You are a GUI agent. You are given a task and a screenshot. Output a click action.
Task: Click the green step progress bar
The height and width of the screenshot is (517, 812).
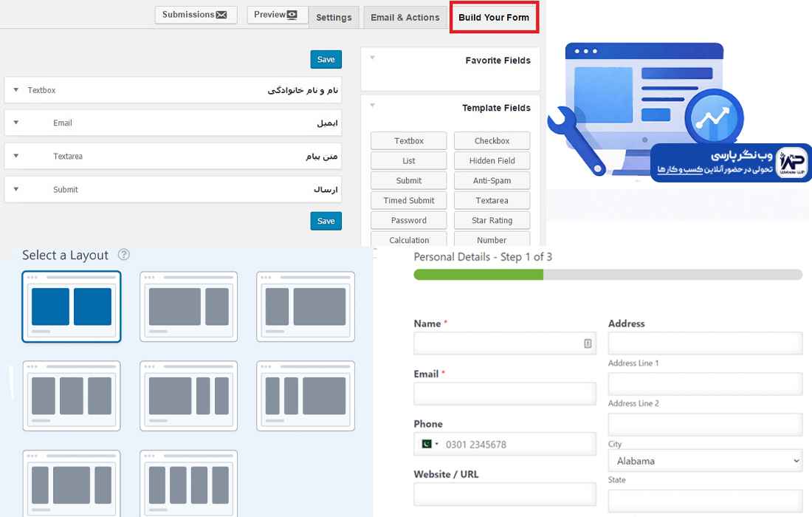478,275
